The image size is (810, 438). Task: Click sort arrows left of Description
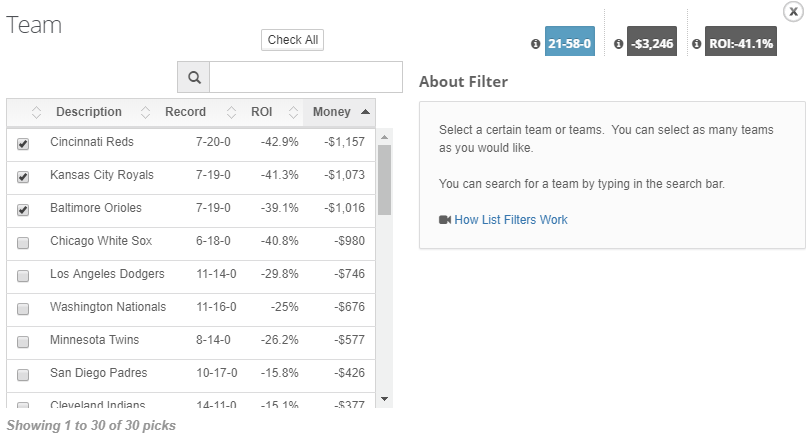click(x=36, y=112)
